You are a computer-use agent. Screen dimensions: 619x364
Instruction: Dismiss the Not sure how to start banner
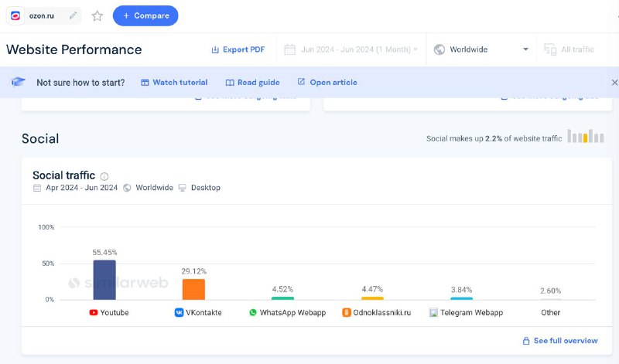pos(614,83)
